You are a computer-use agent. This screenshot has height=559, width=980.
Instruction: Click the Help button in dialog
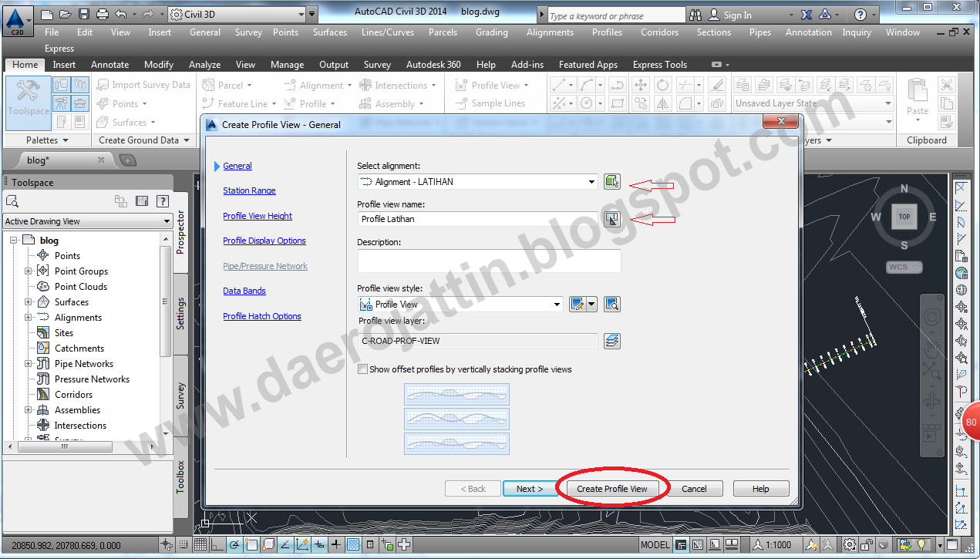[x=761, y=489]
